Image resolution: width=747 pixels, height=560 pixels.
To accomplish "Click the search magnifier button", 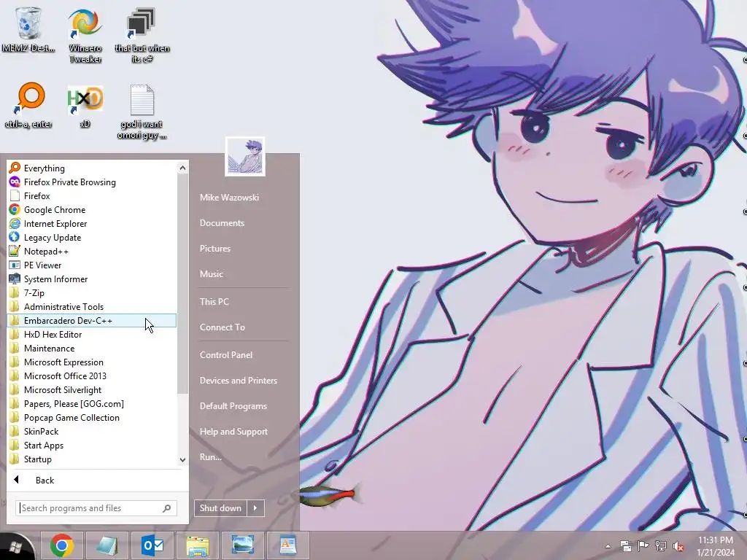I will point(167,508).
